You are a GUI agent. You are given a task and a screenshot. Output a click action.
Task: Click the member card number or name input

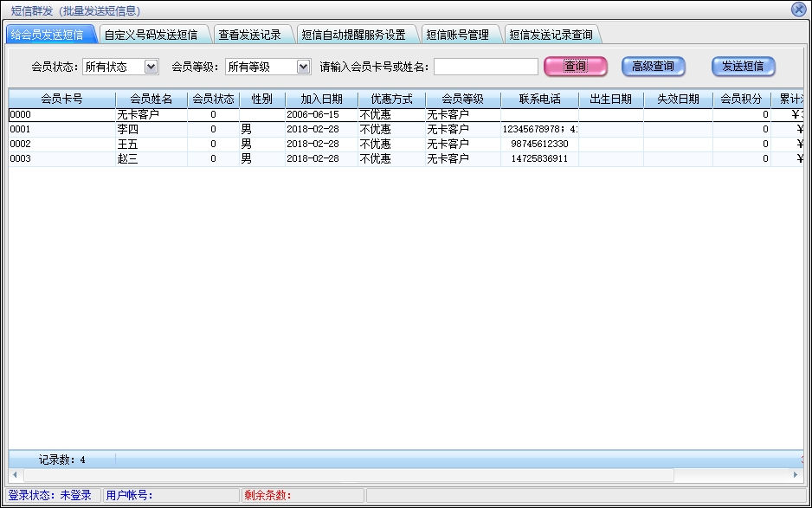click(x=486, y=67)
